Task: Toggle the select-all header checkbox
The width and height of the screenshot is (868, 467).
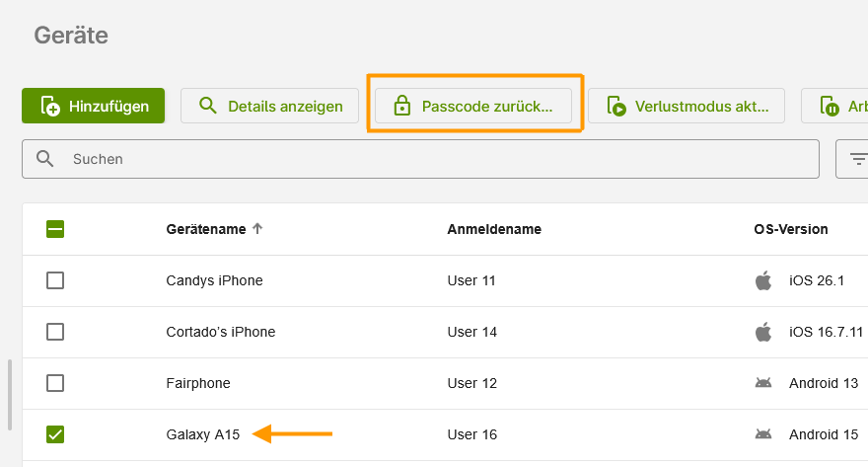Action: (x=55, y=229)
